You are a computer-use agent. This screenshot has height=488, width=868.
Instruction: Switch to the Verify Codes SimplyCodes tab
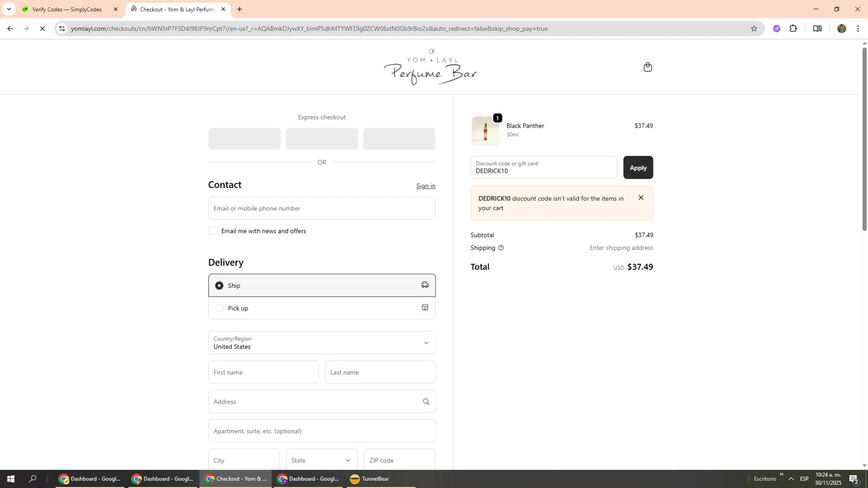(69, 9)
